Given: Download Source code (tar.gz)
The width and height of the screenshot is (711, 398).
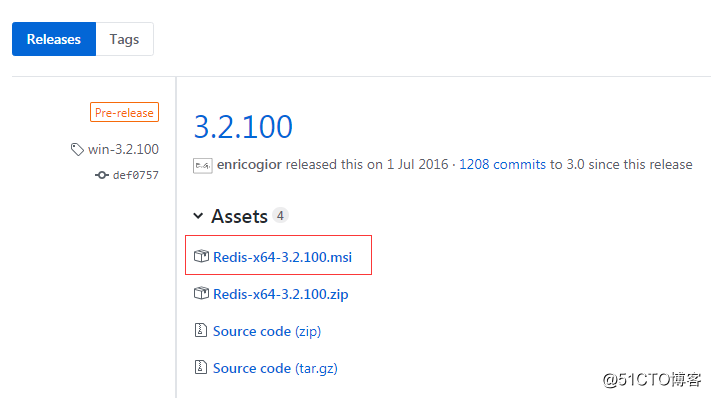Looking at the screenshot, I should coord(275,368).
